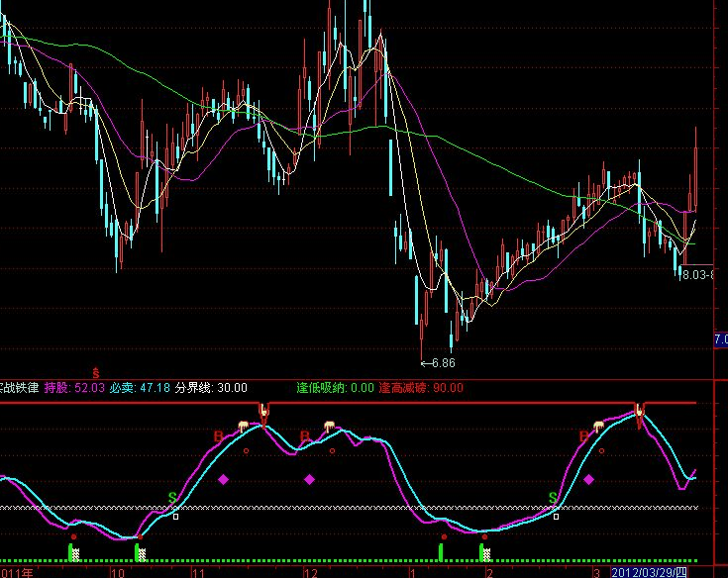Click the month 12 label on the time axis
Screen dimensions: 728x578
pos(311,572)
